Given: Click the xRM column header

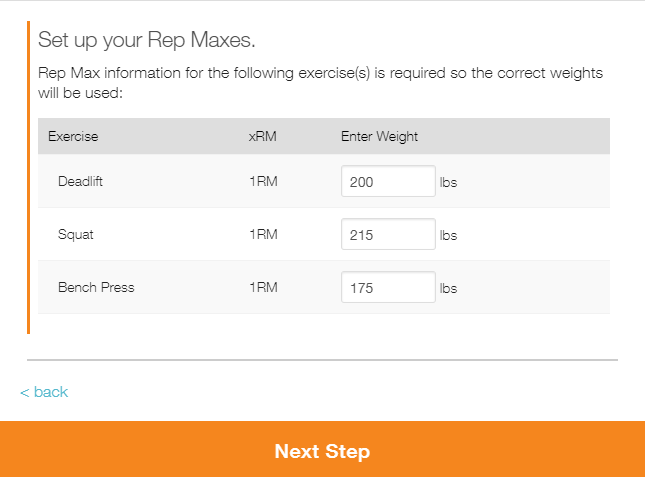Looking at the screenshot, I should [x=263, y=136].
